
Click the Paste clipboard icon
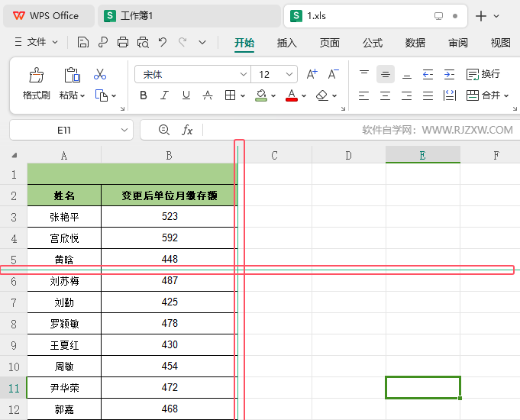click(x=72, y=75)
